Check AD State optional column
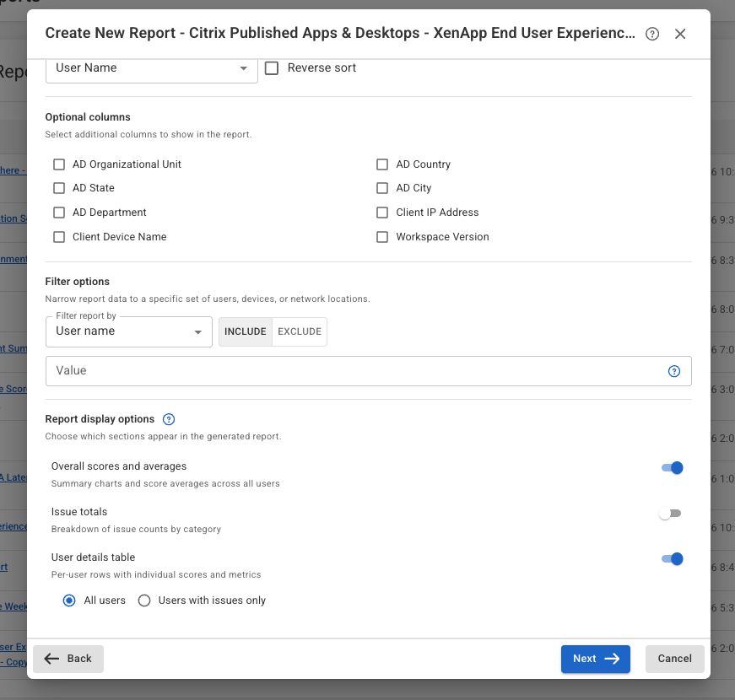Viewport: 735px width, 700px height. point(59,188)
